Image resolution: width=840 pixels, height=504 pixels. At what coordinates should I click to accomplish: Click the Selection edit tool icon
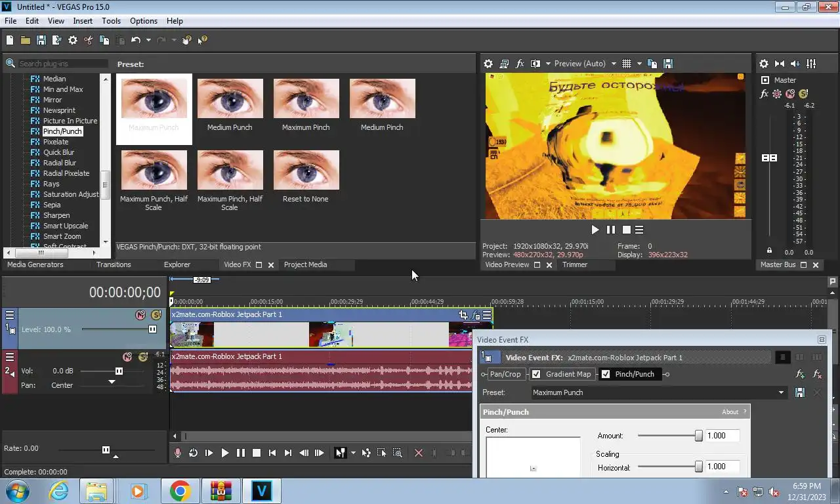382,453
